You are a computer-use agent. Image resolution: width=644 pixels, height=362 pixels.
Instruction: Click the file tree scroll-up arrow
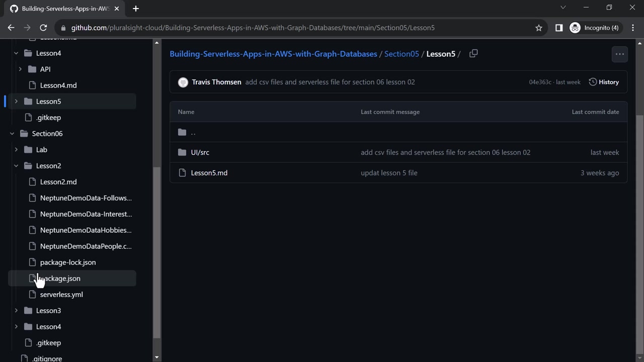click(x=156, y=43)
